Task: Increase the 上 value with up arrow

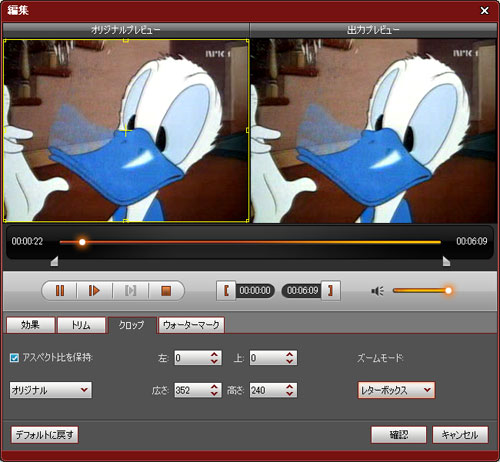Action: (290, 355)
